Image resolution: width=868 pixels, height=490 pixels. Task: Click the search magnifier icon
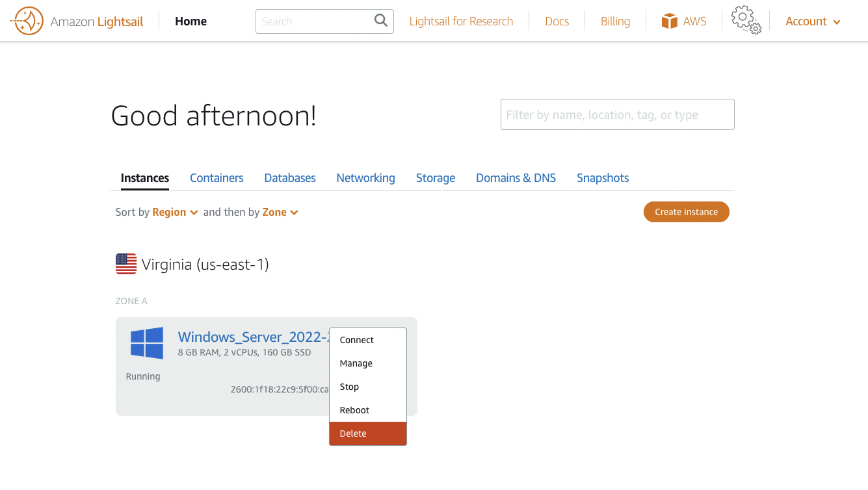tap(381, 21)
